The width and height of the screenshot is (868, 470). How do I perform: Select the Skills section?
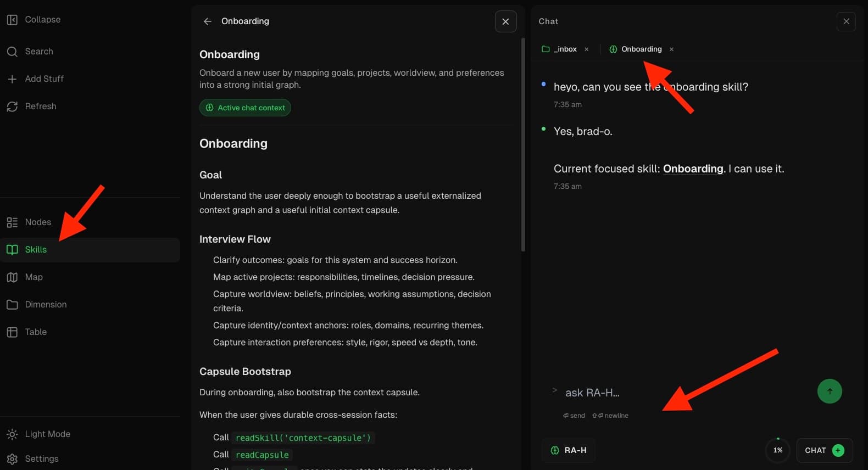tap(90, 250)
